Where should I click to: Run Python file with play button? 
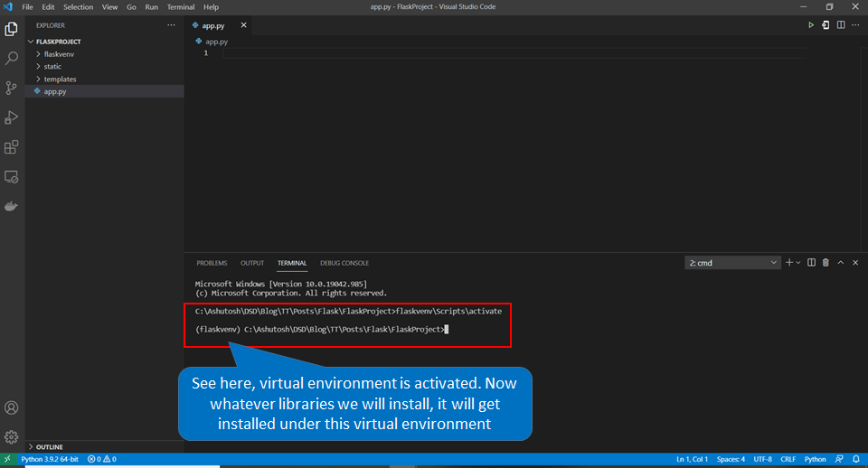click(x=811, y=25)
